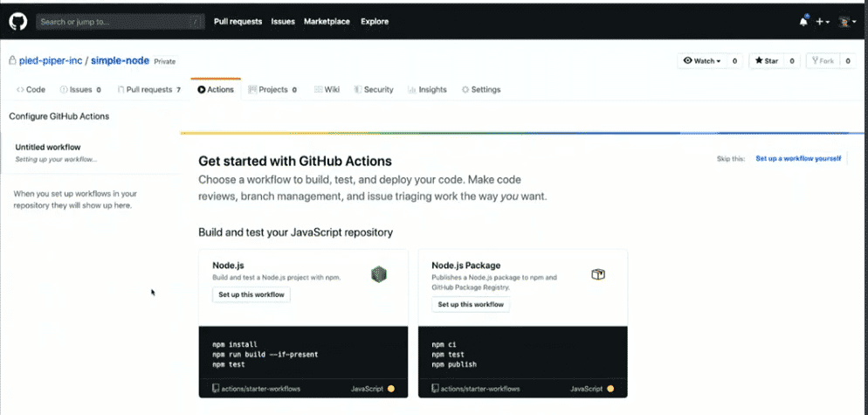868x415 pixels.
Task: Click the JavaScript label on Node.js Package card
Action: (x=586, y=389)
